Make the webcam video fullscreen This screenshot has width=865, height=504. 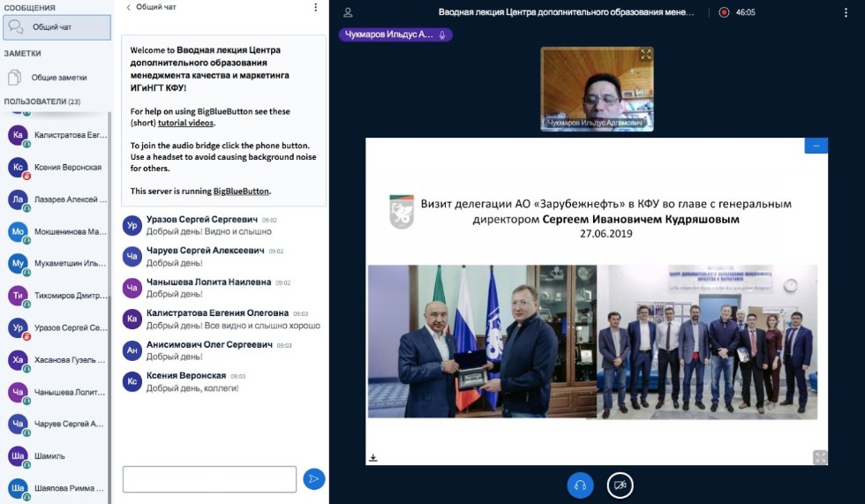click(x=645, y=55)
